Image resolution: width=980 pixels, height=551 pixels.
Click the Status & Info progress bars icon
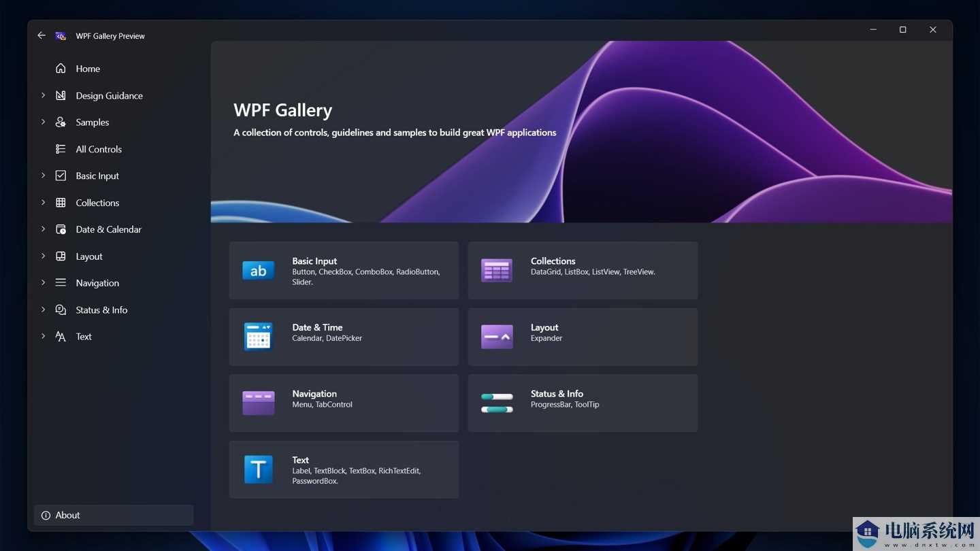[497, 403]
